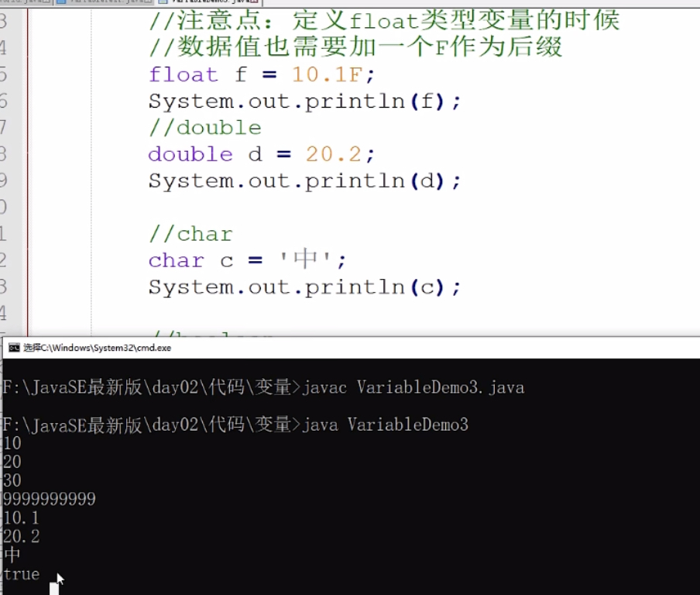Viewport: 700px width, 595px height.
Task: Close the VariableDemo3.java tab with its red X
Action: coord(254,2)
